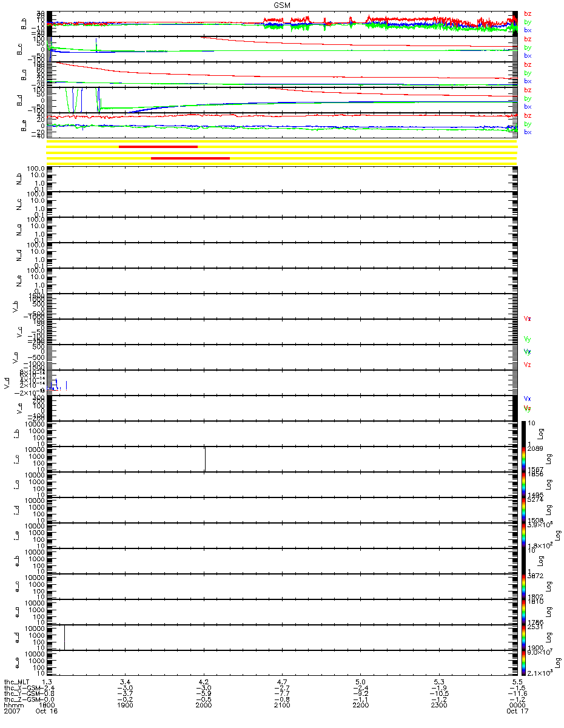Viewport: 564px width, 728px height.
Task: Click the by legend of B_b panel
Action: coord(528,22)
